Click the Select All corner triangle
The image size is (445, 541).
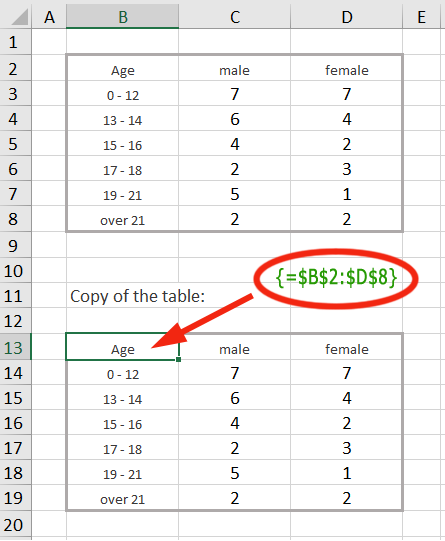19,17
